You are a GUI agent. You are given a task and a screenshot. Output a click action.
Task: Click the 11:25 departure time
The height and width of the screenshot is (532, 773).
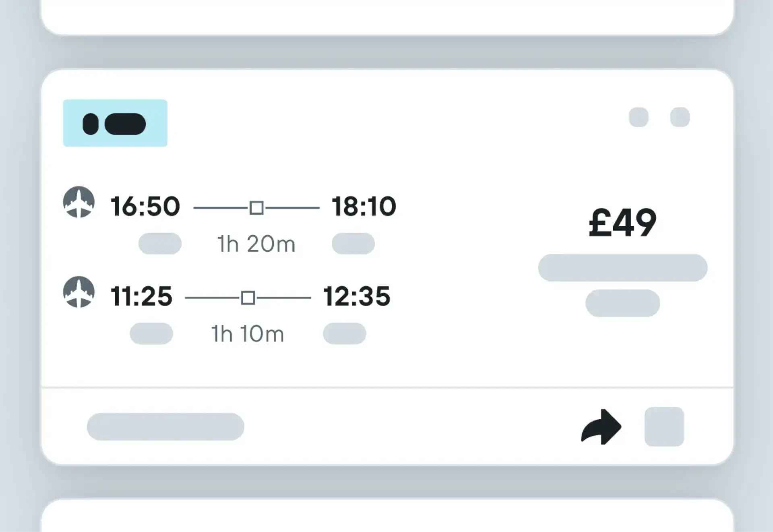tap(141, 296)
